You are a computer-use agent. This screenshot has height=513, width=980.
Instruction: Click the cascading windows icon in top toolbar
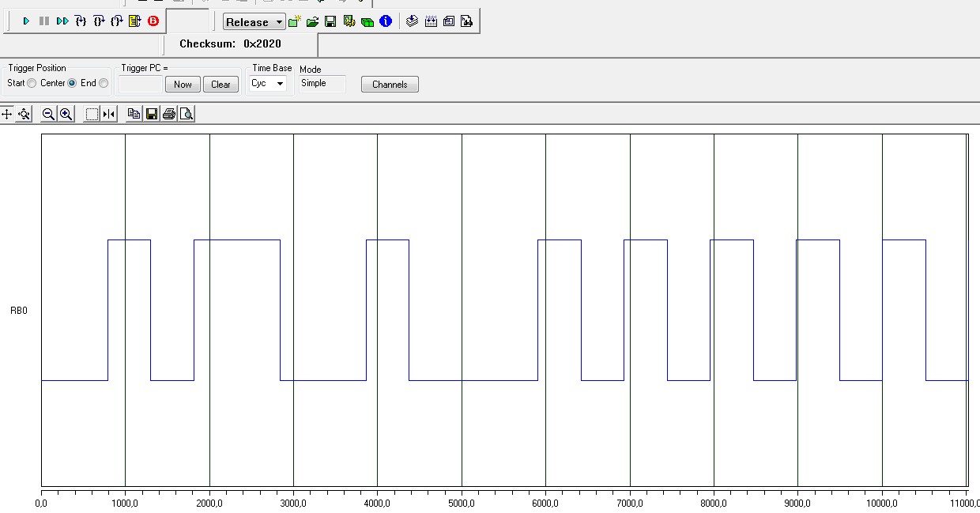click(x=449, y=21)
